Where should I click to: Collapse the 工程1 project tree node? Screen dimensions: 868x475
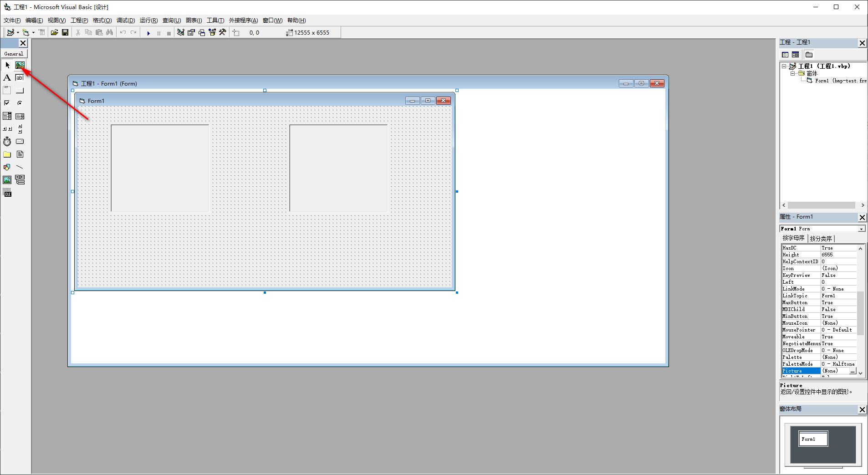784,66
